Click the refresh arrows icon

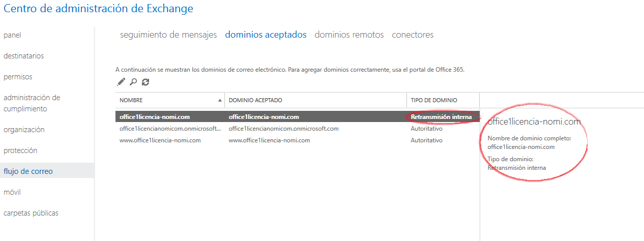tap(145, 82)
